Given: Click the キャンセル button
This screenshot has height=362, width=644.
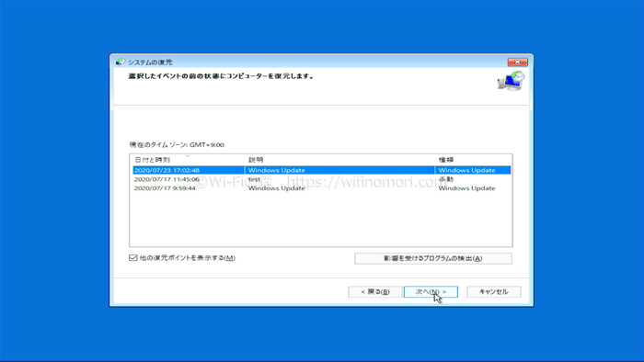Looking at the screenshot, I should 493,292.
